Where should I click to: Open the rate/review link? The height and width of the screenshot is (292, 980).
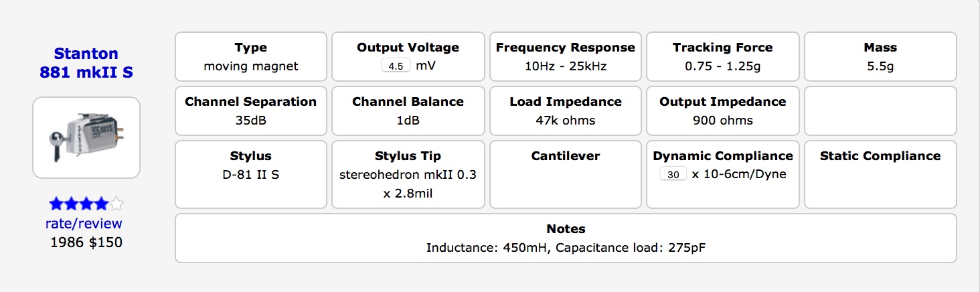point(84,224)
